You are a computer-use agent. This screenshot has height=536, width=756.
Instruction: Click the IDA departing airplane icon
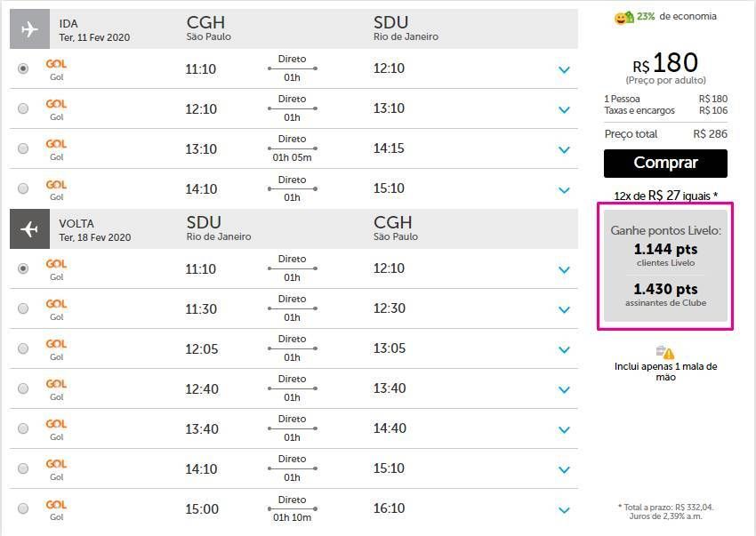click(29, 28)
